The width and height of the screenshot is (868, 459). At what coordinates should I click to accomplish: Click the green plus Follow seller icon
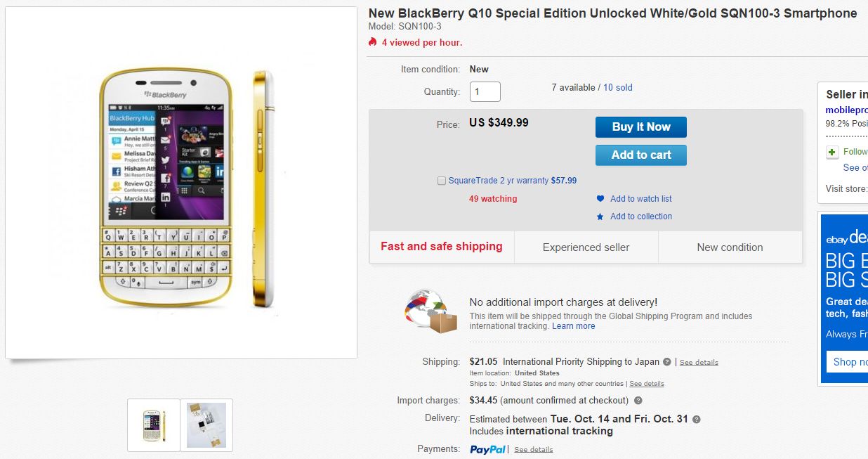click(x=832, y=152)
